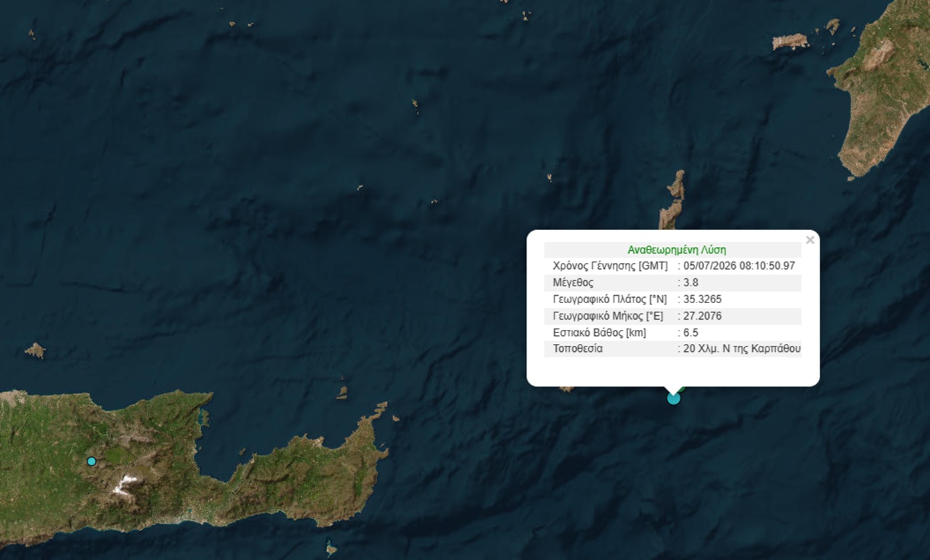Select the cyan epicenter marker below the popup
The width and height of the screenshot is (930, 560).
click(x=674, y=398)
